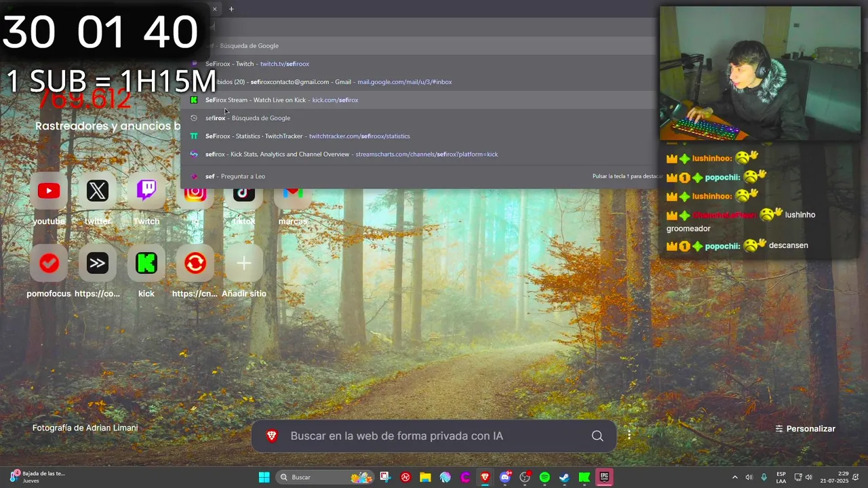Open the Instagram shortcut tile
868x488 pixels.
click(195, 196)
